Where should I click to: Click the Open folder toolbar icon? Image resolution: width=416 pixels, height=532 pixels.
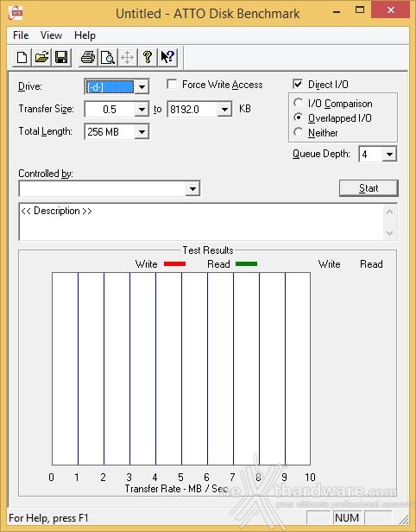coord(41,57)
